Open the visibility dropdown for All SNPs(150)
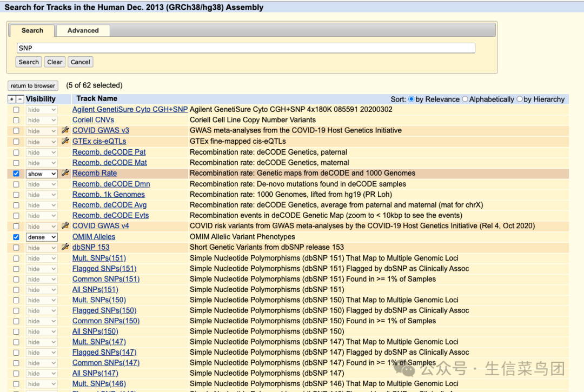 (41, 331)
